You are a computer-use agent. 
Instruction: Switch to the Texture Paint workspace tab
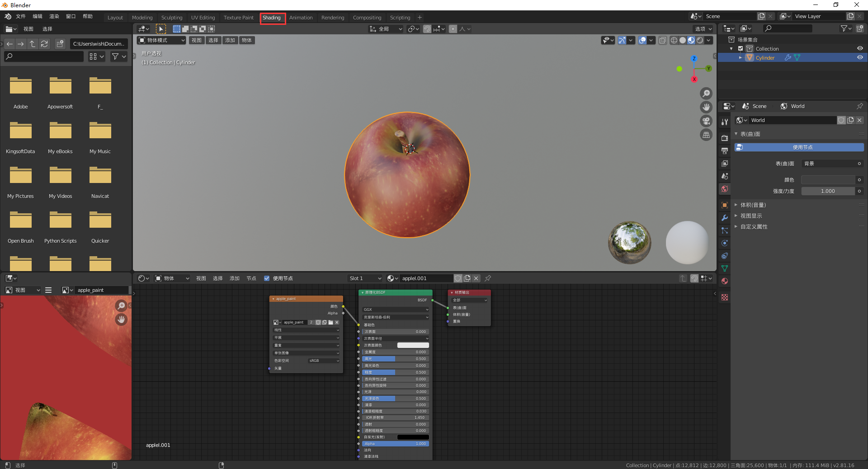[239, 18]
